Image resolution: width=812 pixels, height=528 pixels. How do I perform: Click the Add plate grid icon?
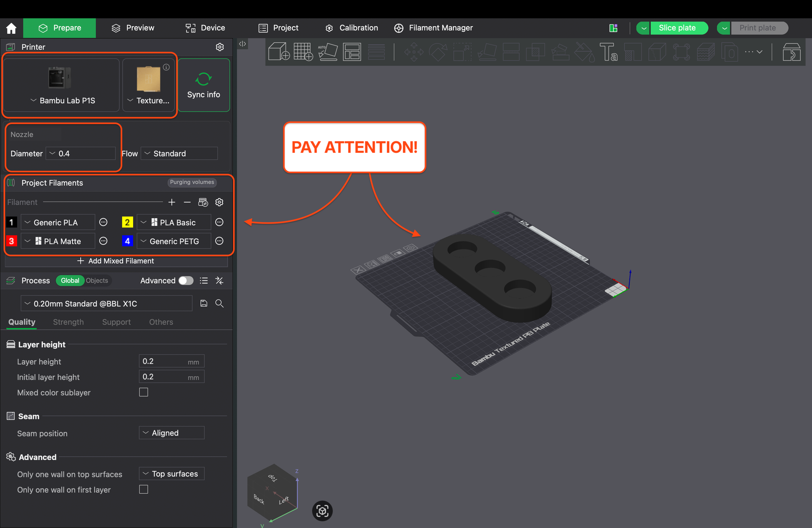point(303,52)
